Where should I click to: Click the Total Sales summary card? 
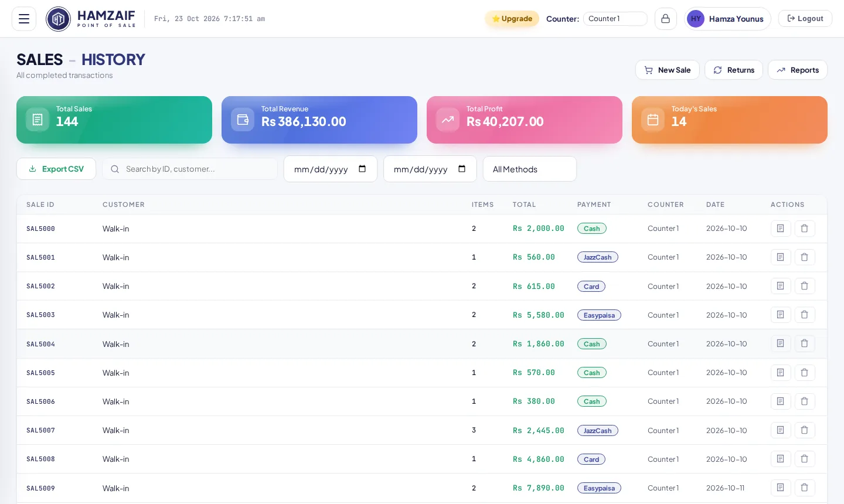point(114,120)
